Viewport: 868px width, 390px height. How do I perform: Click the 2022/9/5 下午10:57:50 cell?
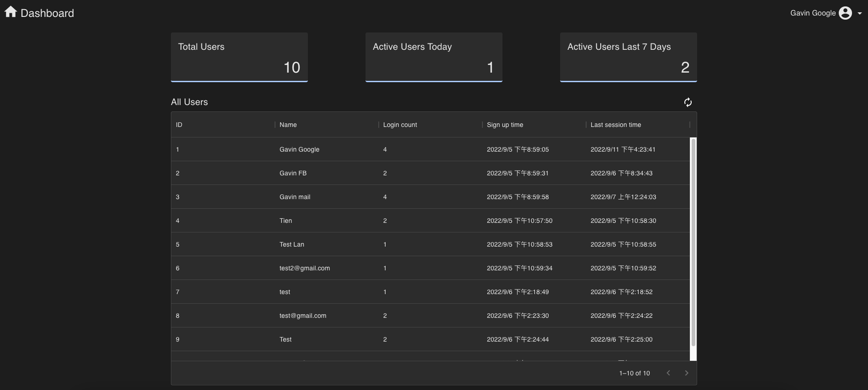click(x=534, y=221)
